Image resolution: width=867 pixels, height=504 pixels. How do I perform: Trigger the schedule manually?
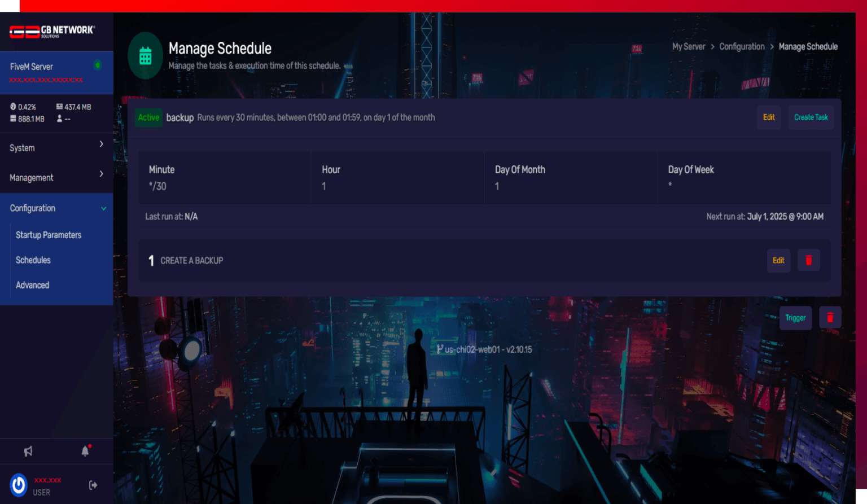(x=795, y=317)
